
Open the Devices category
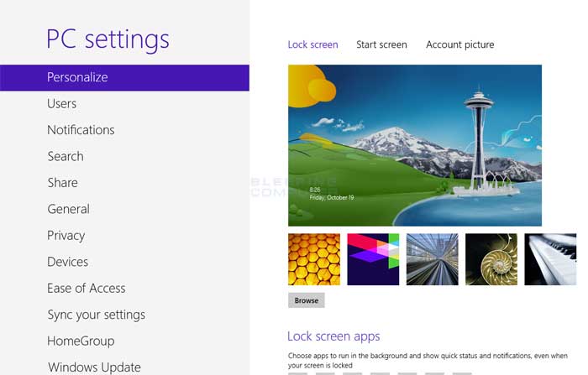(67, 262)
